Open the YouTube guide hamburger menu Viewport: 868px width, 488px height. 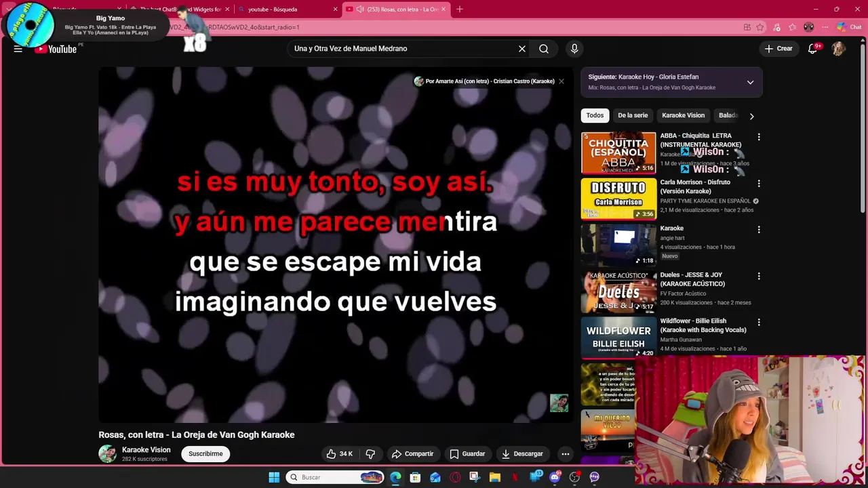(x=18, y=49)
